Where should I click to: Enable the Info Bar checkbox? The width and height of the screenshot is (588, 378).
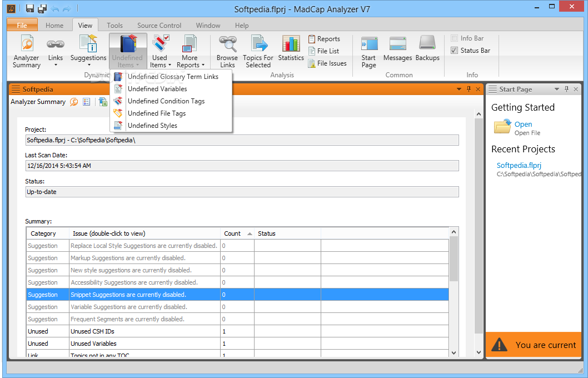[x=455, y=38]
